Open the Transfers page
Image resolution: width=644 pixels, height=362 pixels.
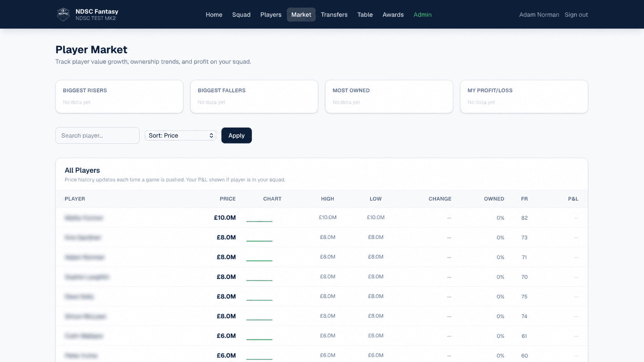click(x=334, y=15)
